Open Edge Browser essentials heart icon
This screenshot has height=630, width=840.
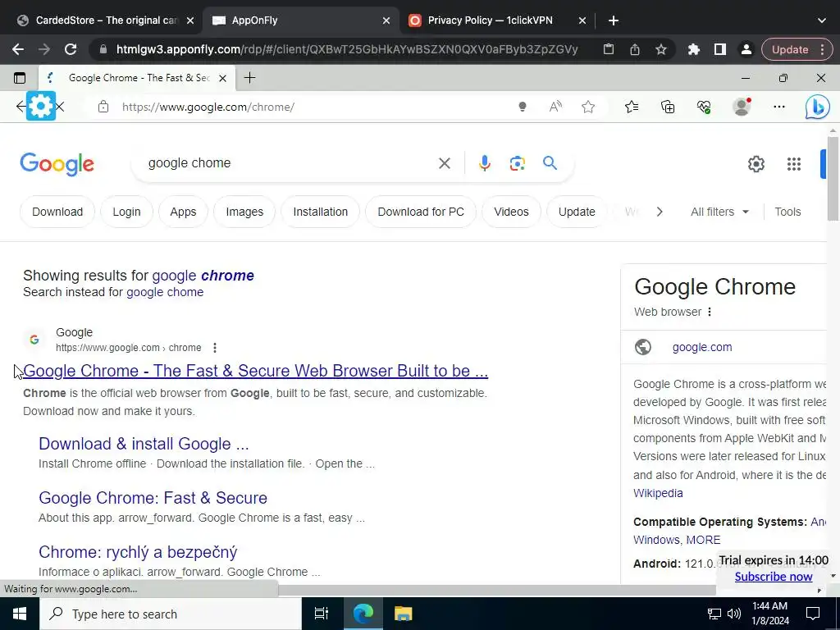[x=704, y=107]
